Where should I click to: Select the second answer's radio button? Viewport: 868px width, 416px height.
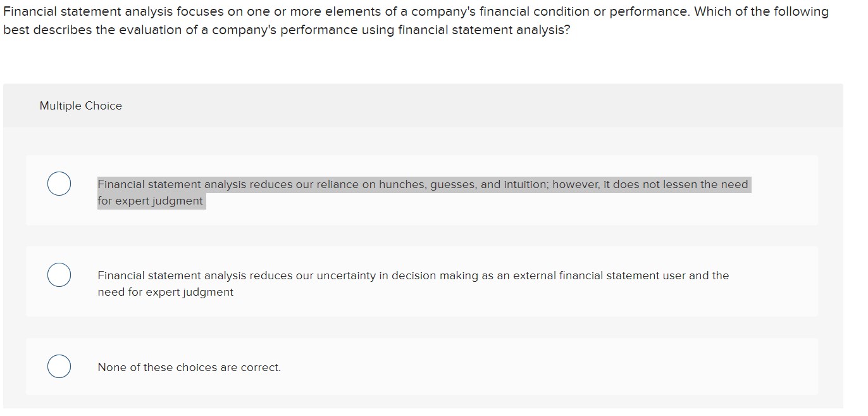[59, 275]
